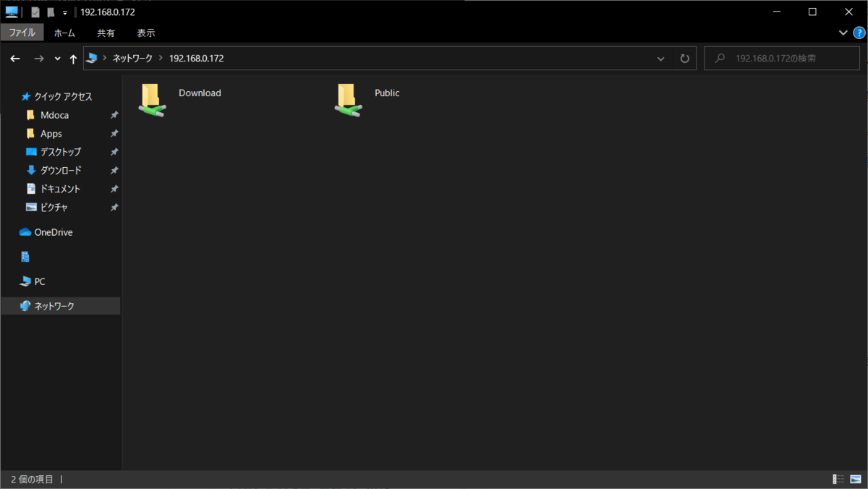The image size is (868, 489).
Task: Open the Download network share folder icon
Action: pyautogui.click(x=152, y=100)
